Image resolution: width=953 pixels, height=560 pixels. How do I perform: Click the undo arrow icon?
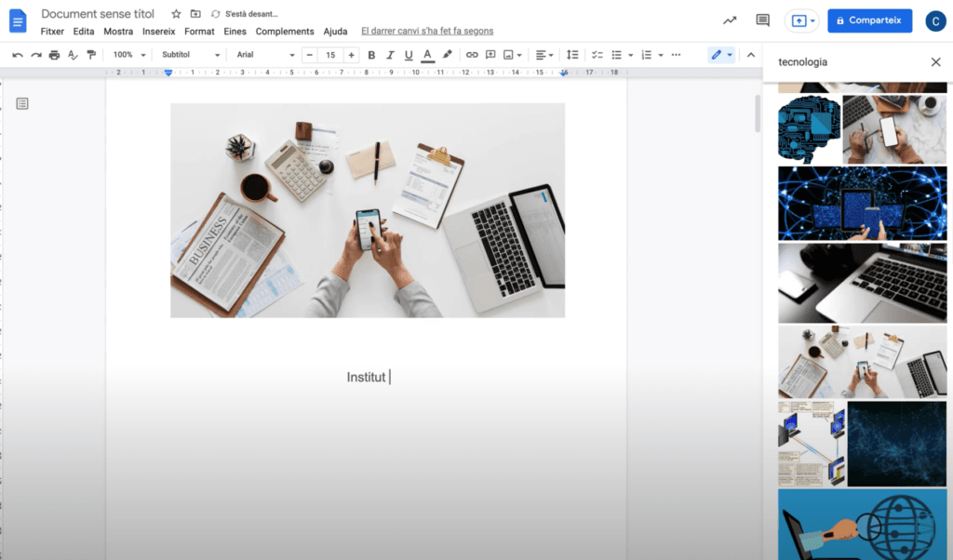click(18, 55)
